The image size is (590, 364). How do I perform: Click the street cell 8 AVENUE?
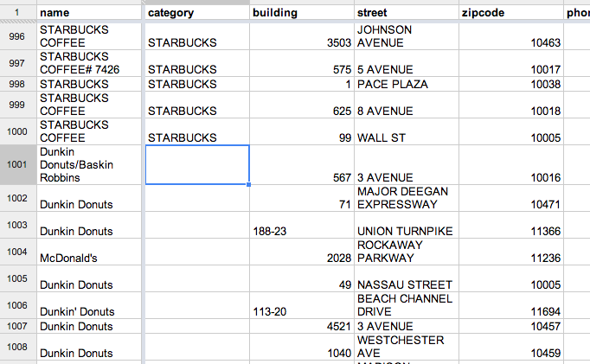(407, 105)
